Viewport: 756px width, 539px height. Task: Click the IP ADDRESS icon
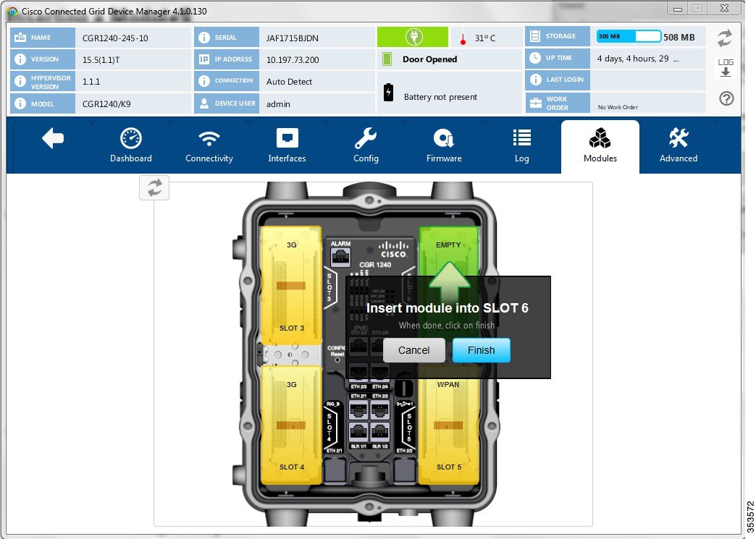click(204, 59)
